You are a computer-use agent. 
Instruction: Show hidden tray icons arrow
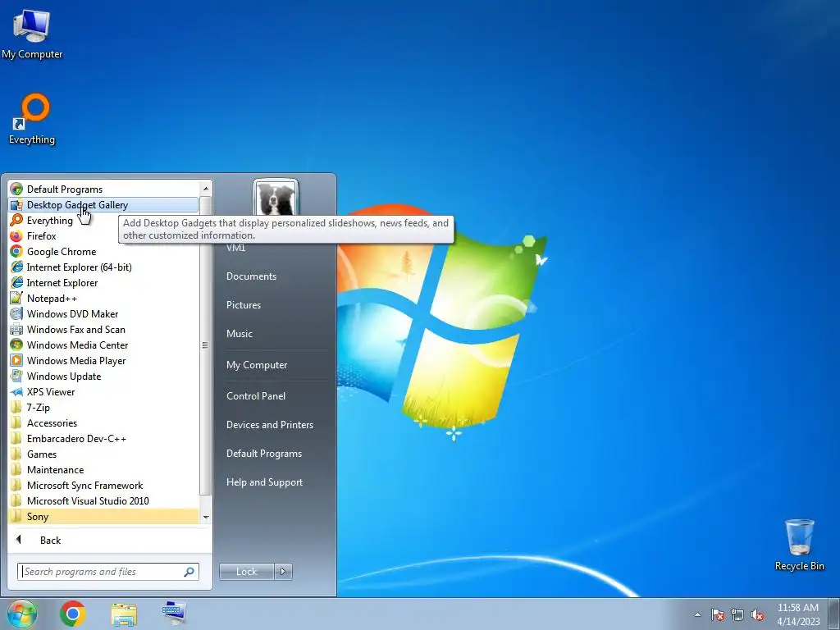(697, 614)
